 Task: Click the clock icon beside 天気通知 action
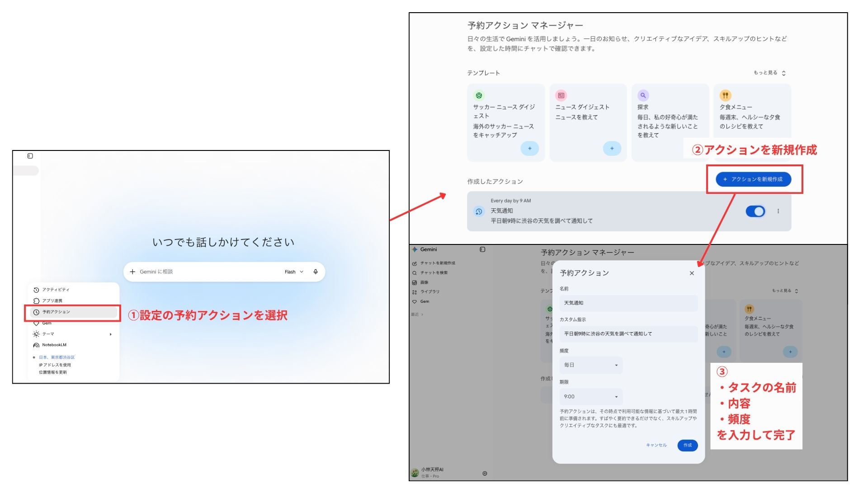[x=479, y=211]
